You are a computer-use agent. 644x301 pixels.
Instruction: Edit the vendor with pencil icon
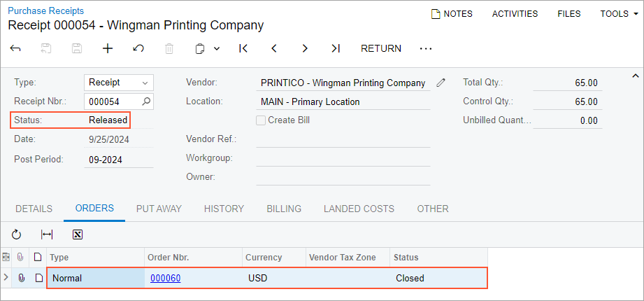pos(441,83)
